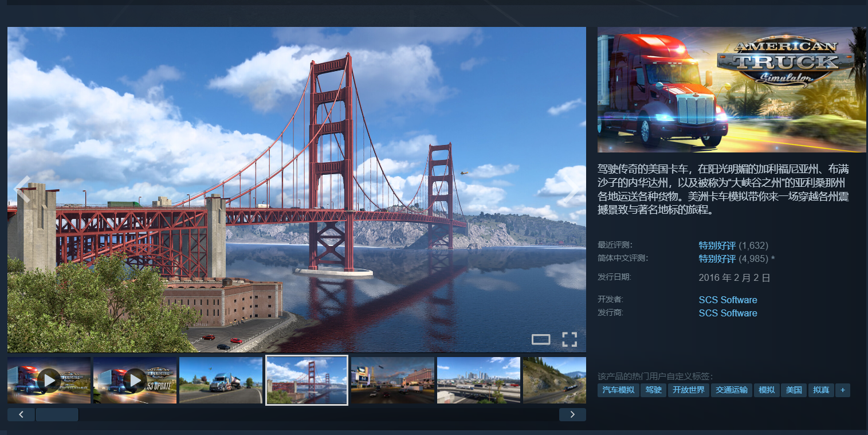868x435 pixels.
Task: Click the American Truck Simulator header image
Action: point(732,89)
